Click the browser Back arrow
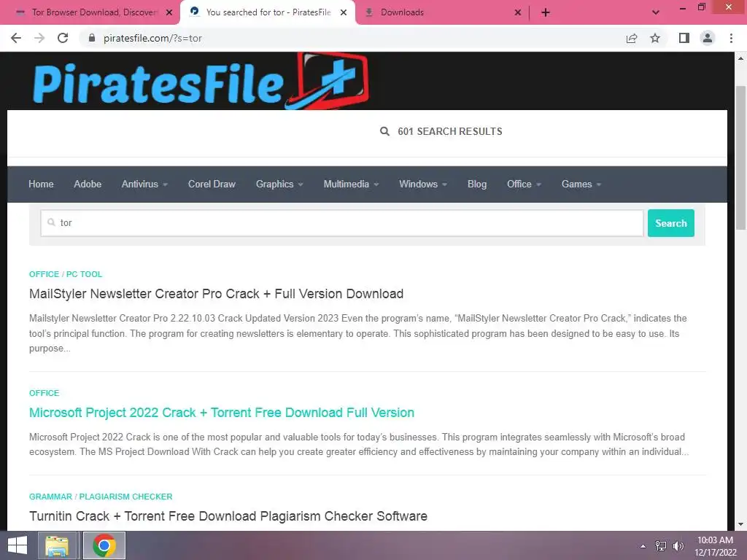 (x=16, y=38)
